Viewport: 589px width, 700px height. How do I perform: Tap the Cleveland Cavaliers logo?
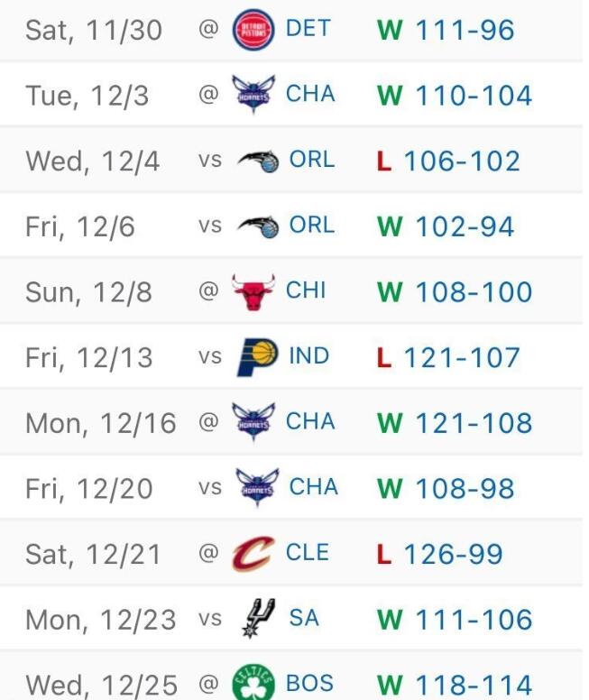253,554
